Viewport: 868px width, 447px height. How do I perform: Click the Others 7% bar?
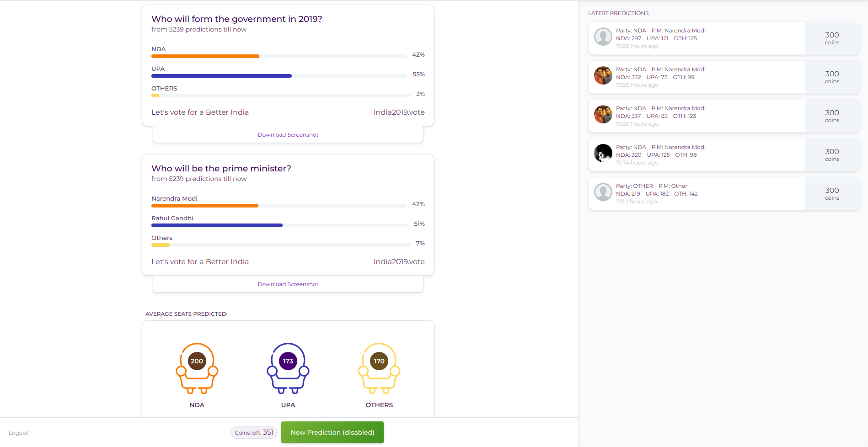[x=281, y=245]
